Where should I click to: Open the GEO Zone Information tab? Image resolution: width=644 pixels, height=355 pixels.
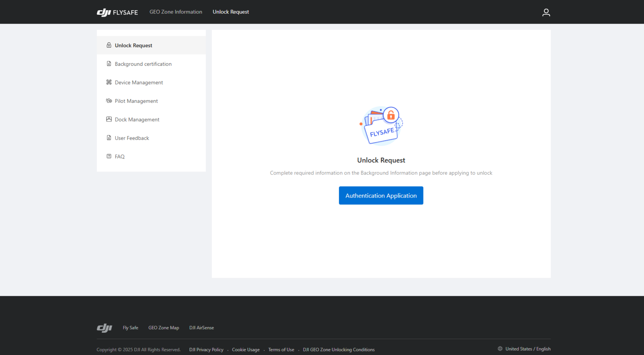point(176,12)
